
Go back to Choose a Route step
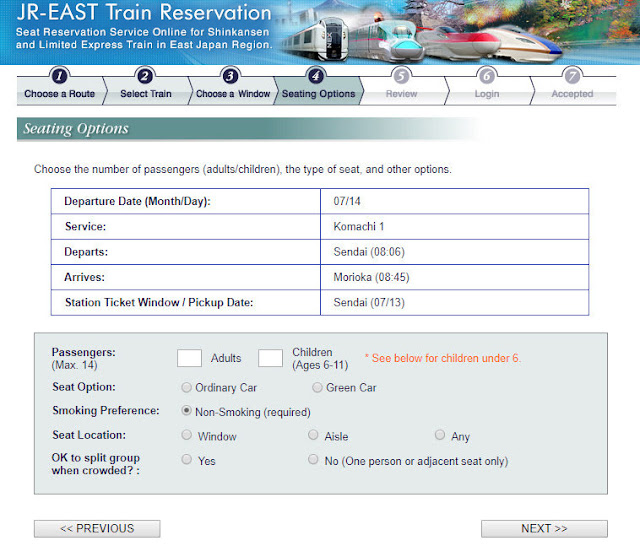pyautogui.click(x=60, y=93)
